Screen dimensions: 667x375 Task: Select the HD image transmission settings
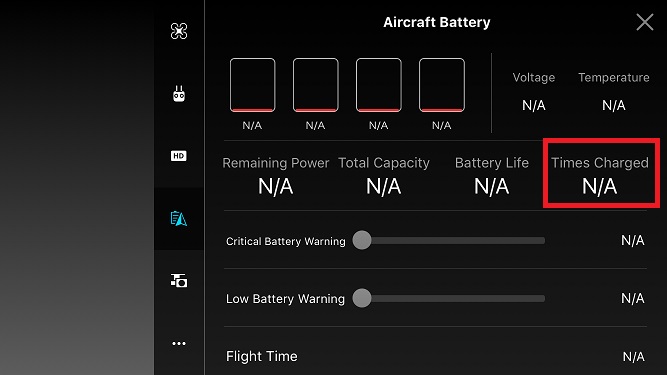179,156
